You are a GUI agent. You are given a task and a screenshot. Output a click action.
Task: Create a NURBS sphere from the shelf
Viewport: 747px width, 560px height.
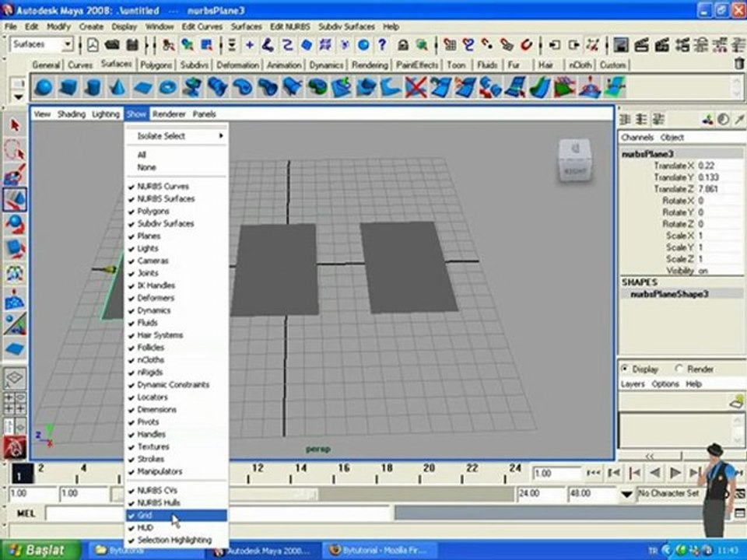(x=44, y=88)
